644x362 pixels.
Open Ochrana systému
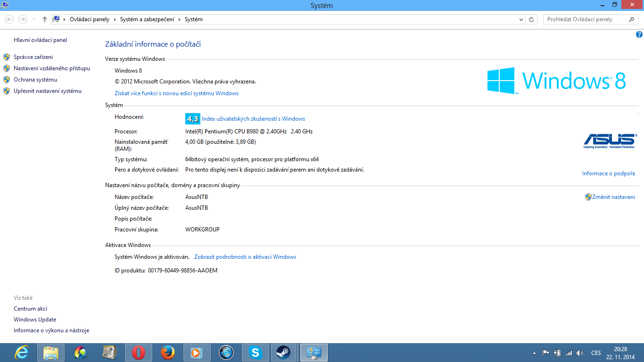(x=35, y=80)
